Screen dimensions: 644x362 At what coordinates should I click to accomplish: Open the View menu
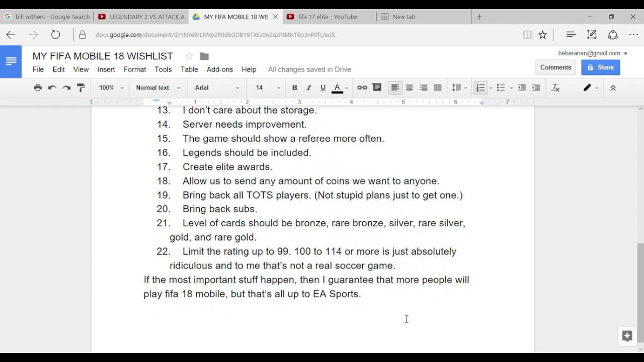coord(81,69)
